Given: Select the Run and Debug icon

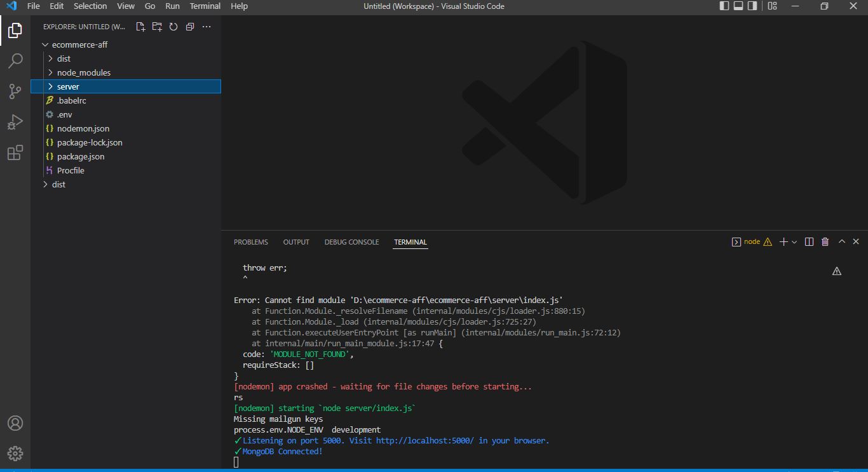Looking at the screenshot, I should point(15,121).
